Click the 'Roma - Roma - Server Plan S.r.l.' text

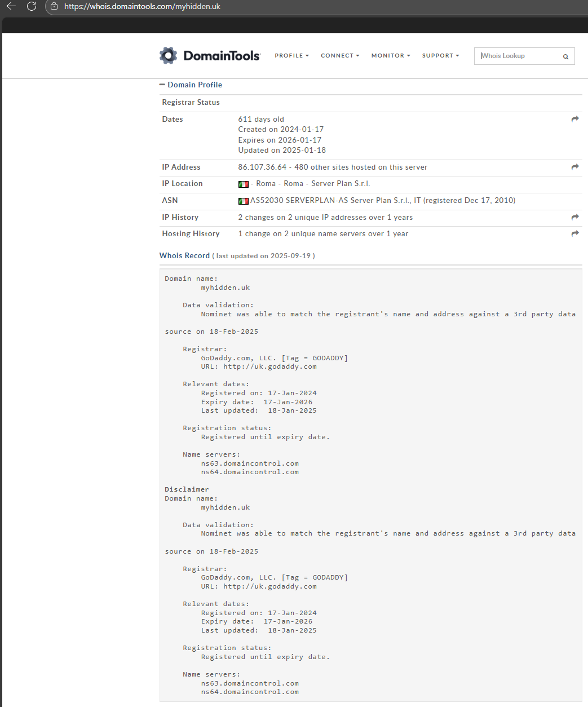[313, 184]
